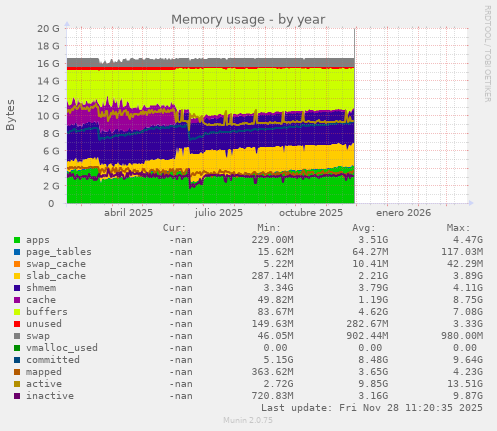Click the slab_cache avg value '2.21G'
This screenshot has height=431, width=497.
[373, 276]
